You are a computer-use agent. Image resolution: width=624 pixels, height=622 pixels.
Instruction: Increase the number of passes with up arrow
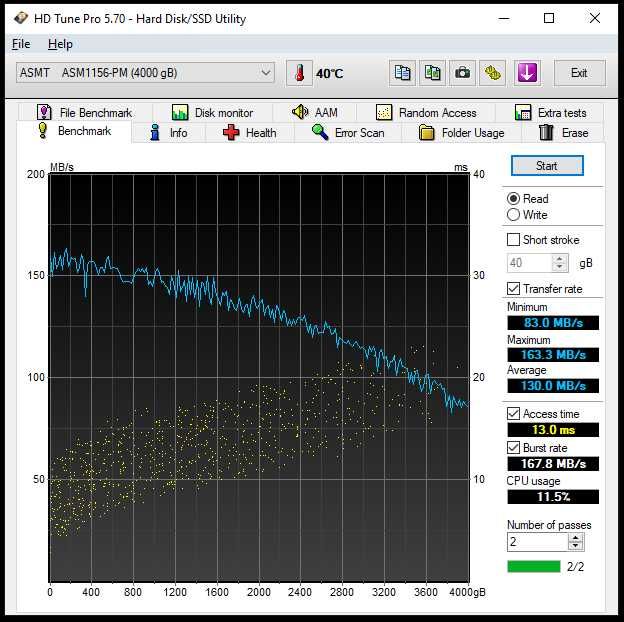(575, 537)
